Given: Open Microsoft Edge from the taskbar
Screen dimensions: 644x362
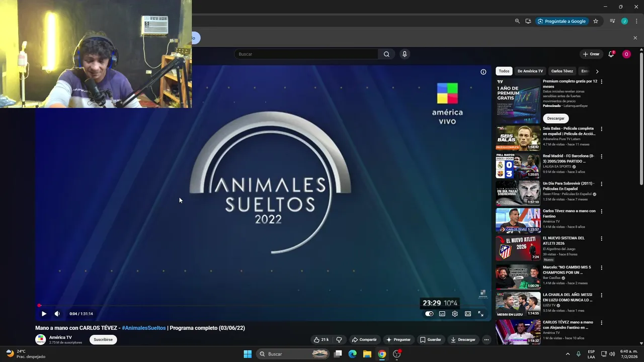Looking at the screenshot, I should point(353,354).
